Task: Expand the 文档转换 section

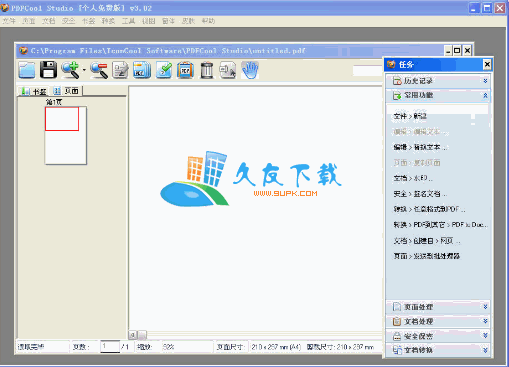Action: (x=438, y=350)
